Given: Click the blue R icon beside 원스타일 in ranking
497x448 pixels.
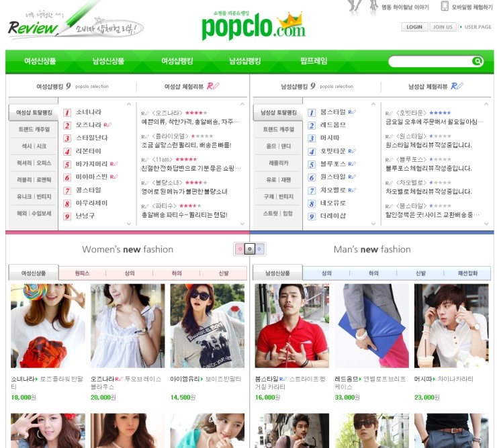Looking at the screenshot, I should 352,177.
